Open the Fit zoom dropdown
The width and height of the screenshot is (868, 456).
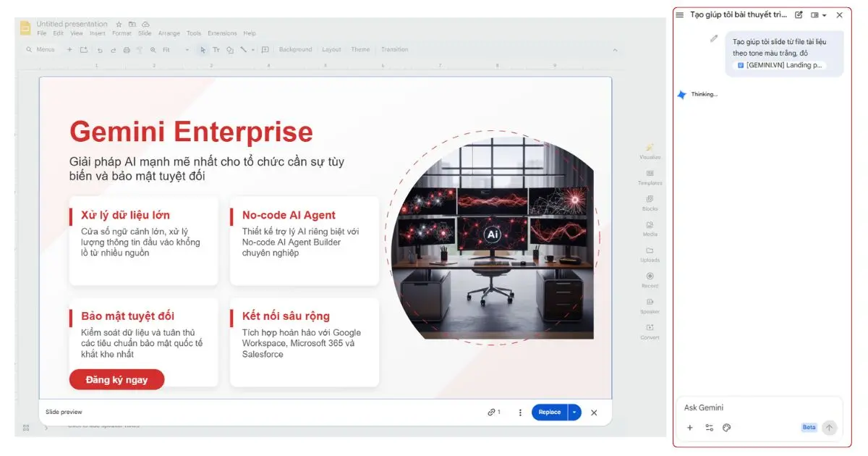(176, 50)
